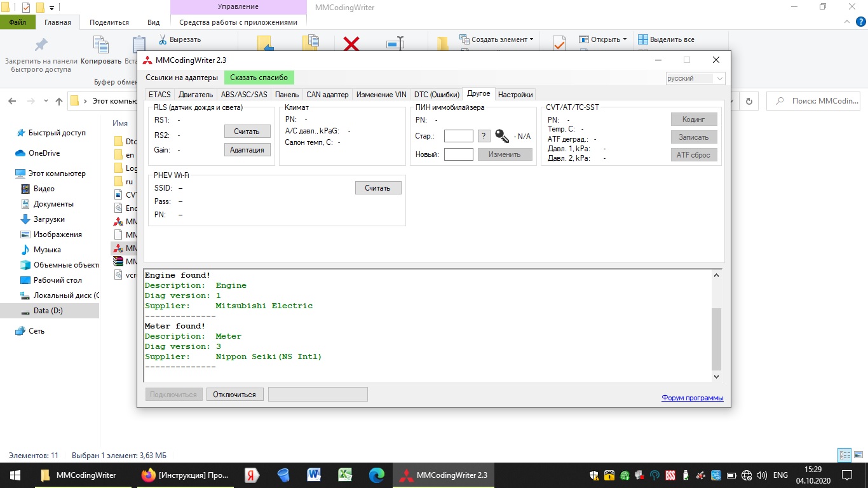Switch to the Двигатель tab
Viewport: 868px width, 488px height.
(196, 95)
